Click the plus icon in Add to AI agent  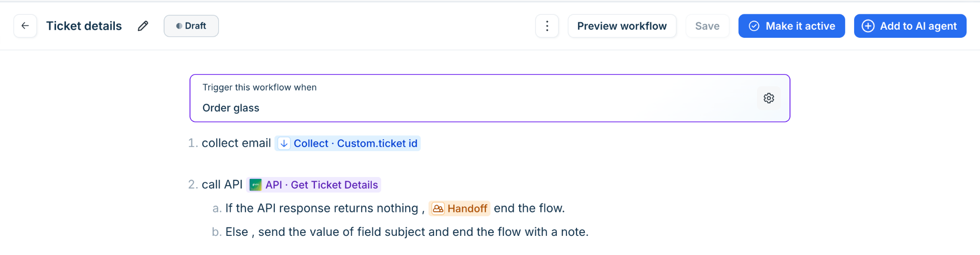point(868,26)
